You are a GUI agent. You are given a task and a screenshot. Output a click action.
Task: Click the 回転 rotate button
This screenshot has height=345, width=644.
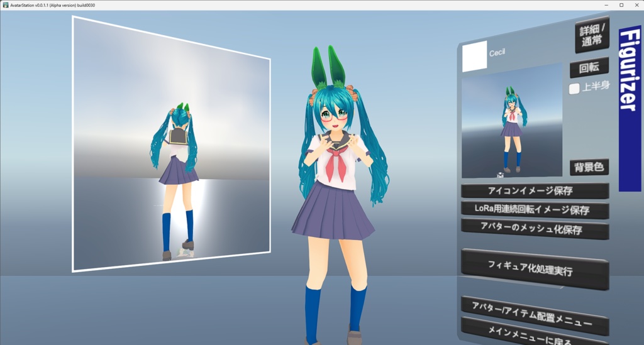[589, 67]
